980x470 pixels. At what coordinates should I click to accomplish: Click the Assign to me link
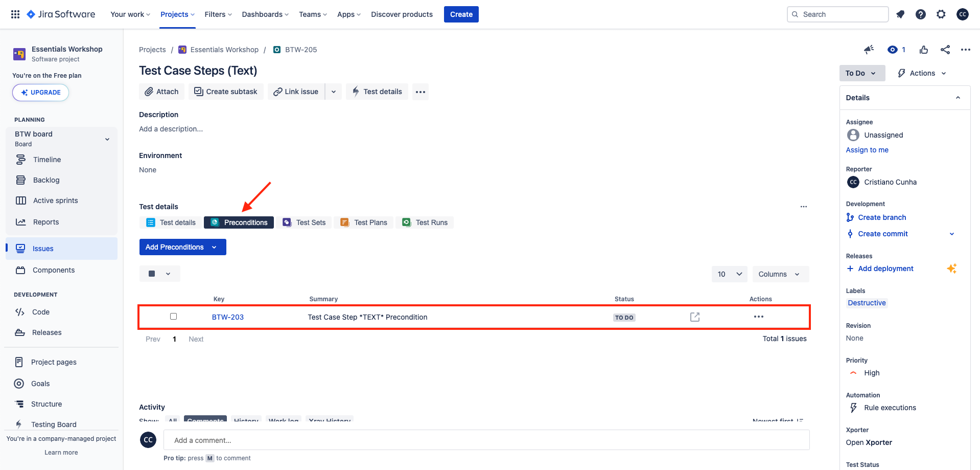867,150
